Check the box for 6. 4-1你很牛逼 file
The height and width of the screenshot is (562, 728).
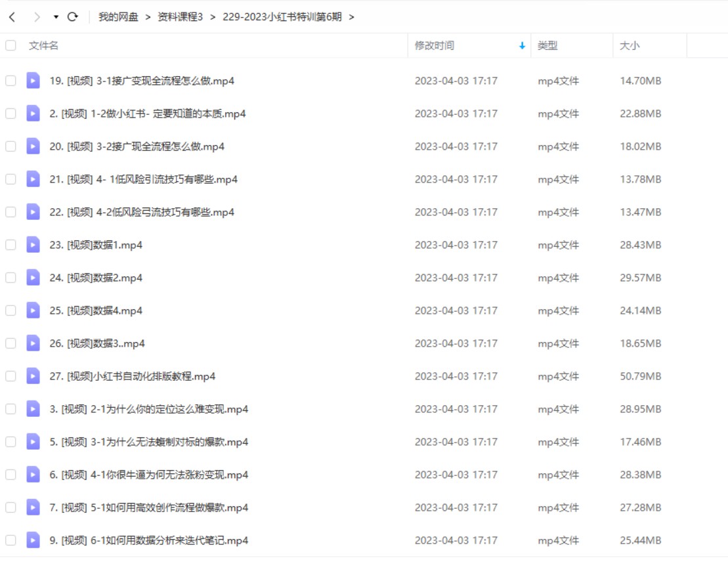[11, 475]
